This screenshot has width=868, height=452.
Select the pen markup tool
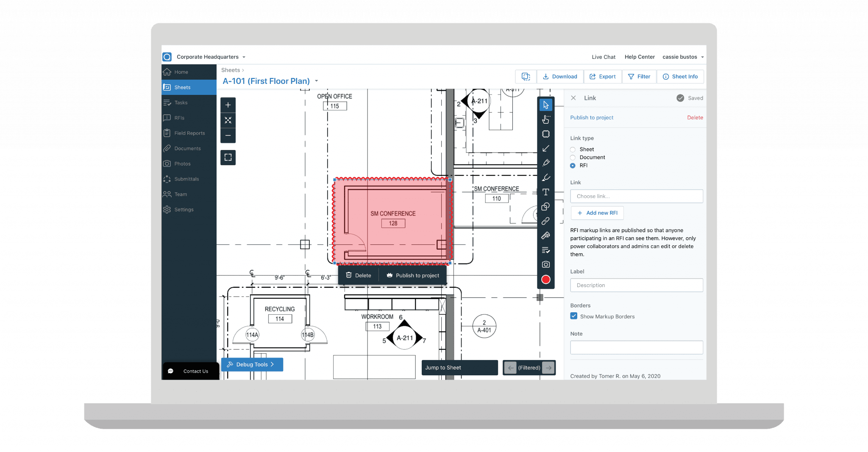click(x=546, y=163)
